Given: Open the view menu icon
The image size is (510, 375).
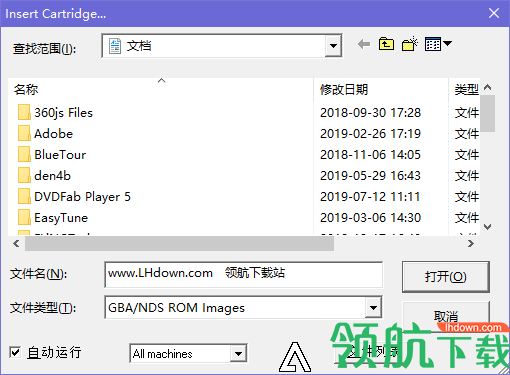Looking at the screenshot, I should point(433,44).
